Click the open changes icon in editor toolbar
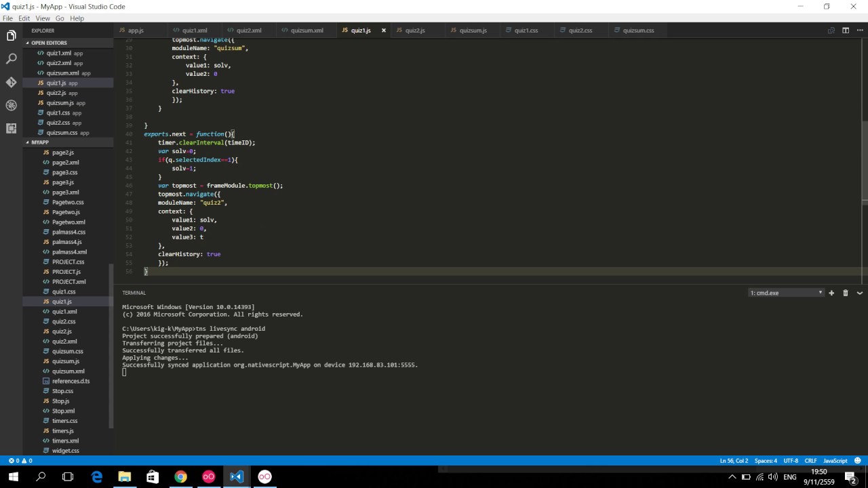868x488 pixels. click(x=831, y=30)
